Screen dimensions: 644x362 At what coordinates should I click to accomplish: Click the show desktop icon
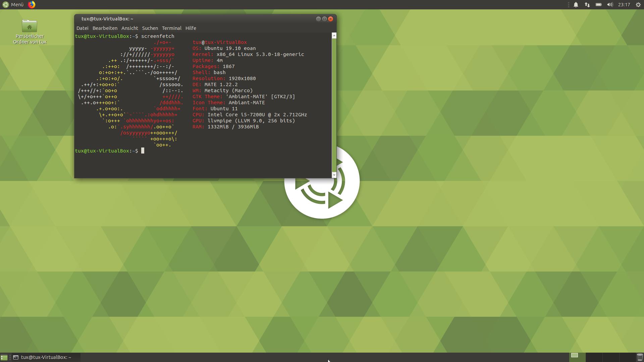pyautogui.click(x=4, y=357)
